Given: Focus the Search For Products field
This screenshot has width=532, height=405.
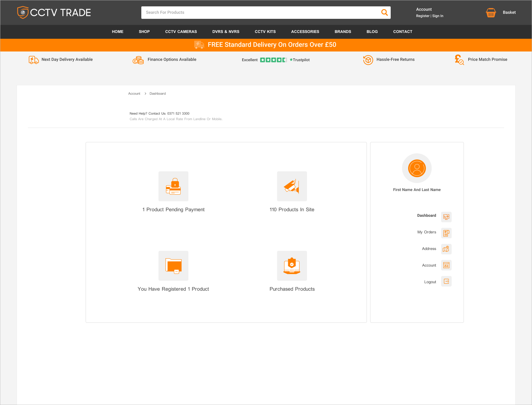Looking at the screenshot, I should (260, 12).
